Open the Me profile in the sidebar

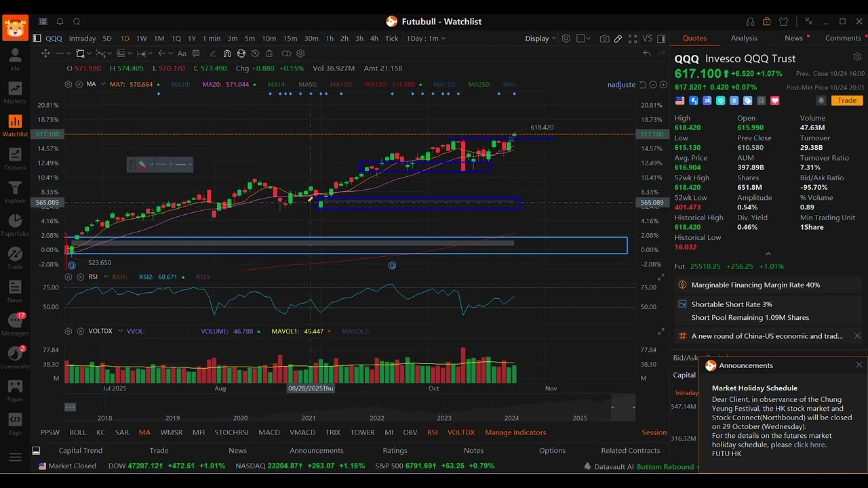pyautogui.click(x=15, y=60)
